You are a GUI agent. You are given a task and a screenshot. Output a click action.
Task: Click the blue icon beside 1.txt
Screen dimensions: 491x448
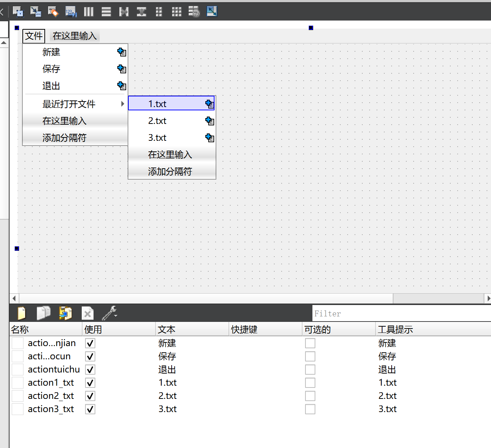click(x=210, y=104)
